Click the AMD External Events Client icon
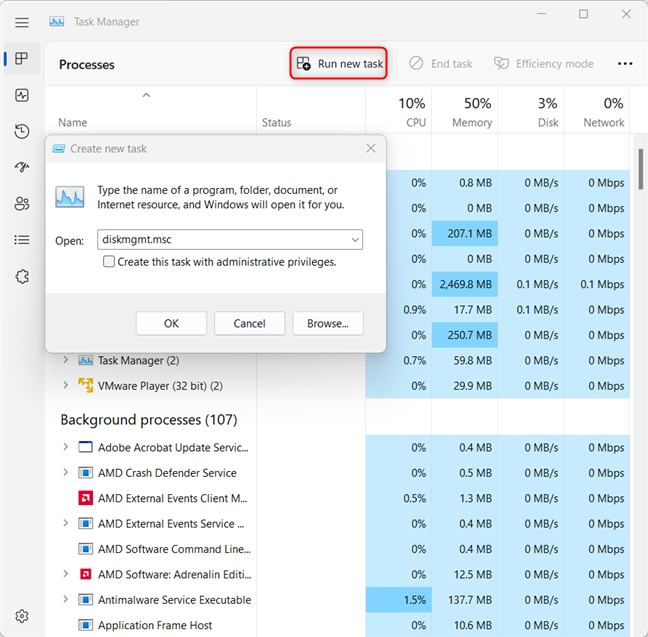Screen dimensions: 648x637 coord(86,498)
